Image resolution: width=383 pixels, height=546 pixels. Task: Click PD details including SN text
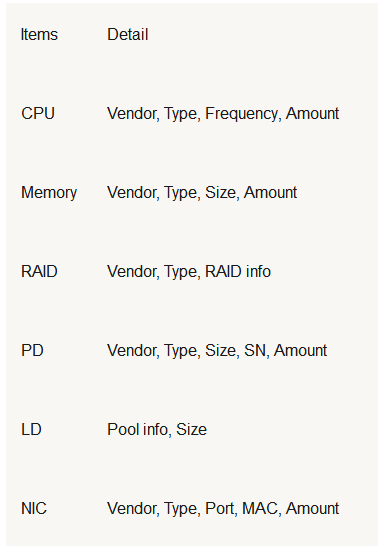click(217, 351)
